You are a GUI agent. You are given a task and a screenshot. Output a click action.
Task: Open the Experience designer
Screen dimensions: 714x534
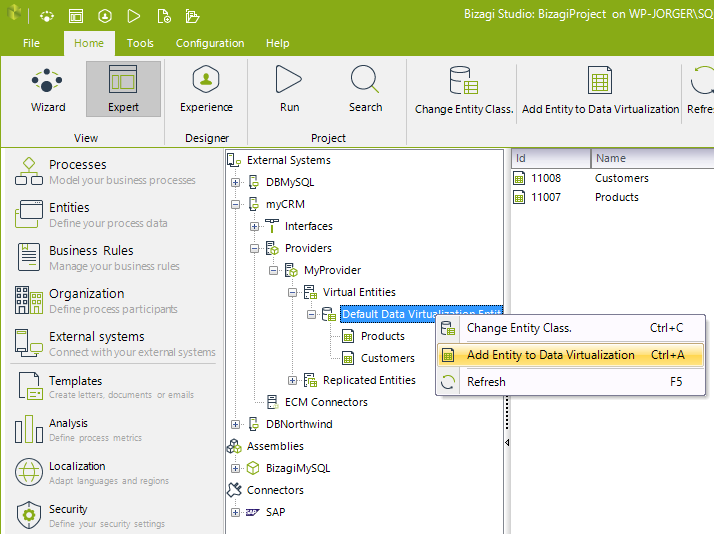(x=206, y=90)
